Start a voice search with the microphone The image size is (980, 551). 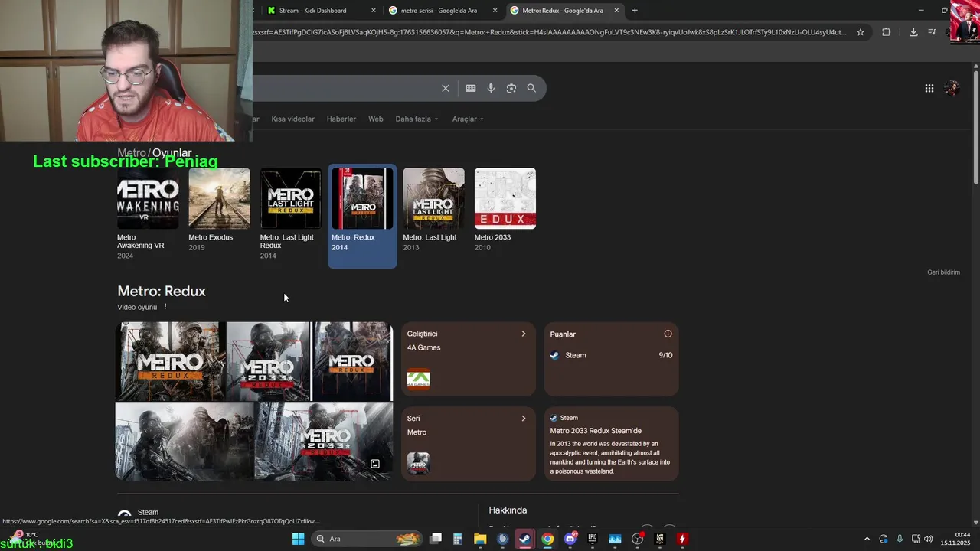click(491, 88)
